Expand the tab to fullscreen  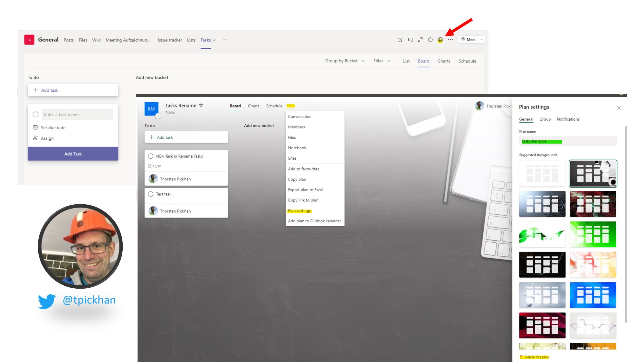[420, 40]
